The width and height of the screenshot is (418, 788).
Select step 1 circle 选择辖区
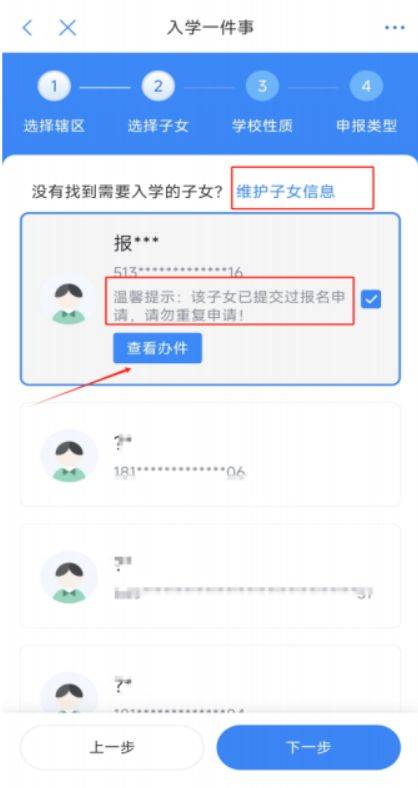[x=54, y=86]
